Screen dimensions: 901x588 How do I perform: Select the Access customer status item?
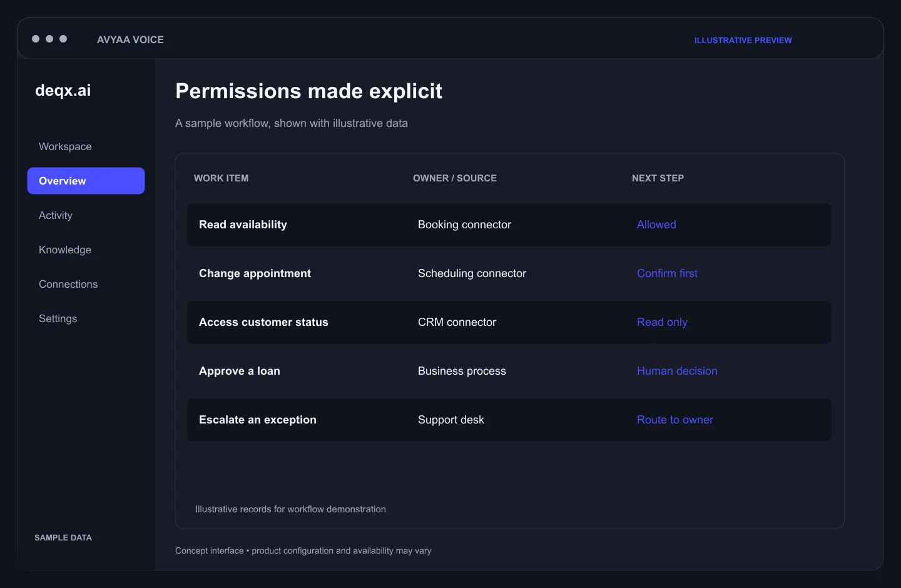pyautogui.click(x=263, y=322)
